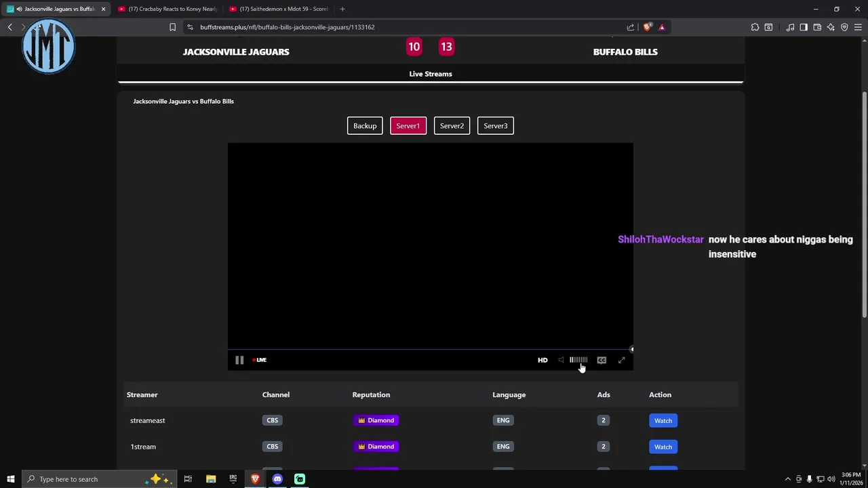Open Brave VPN shield icon
The image size is (868, 488).
click(x=844, y=27)
